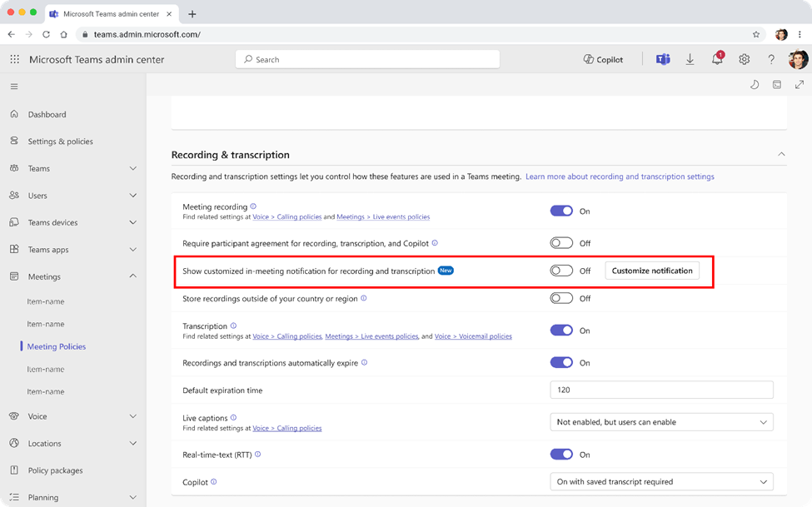Toggle dark mode moon icon

click(755, 85)
